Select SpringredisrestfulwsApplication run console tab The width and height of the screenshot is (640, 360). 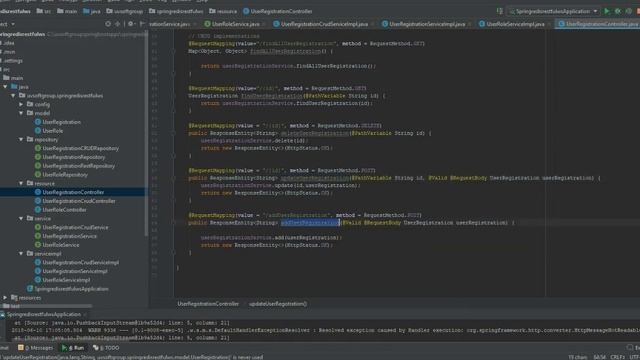coord(44,315)
